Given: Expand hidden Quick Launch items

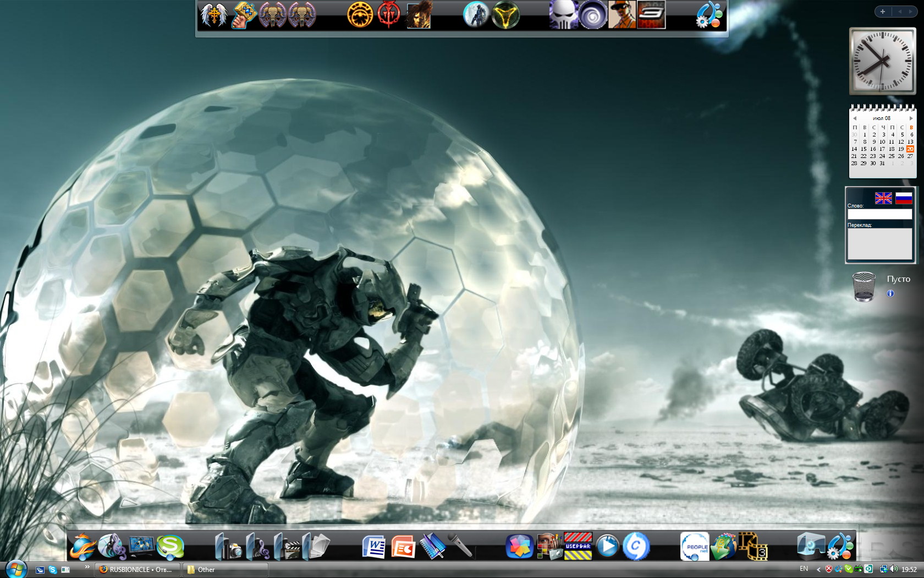Looking at the screenshot, I should pyautogui.click(x=87, y=566).
